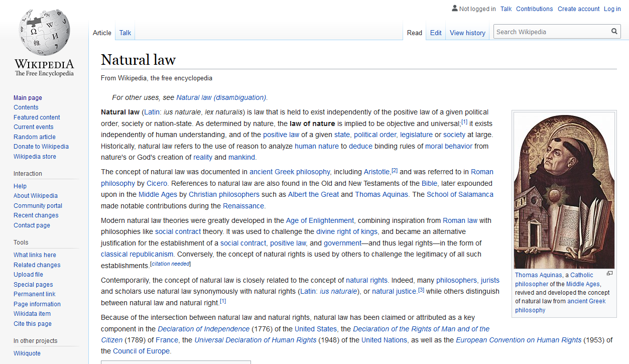629x364 pixels.
Task: Open Special pages link
Action: click(x=33, y=285)
